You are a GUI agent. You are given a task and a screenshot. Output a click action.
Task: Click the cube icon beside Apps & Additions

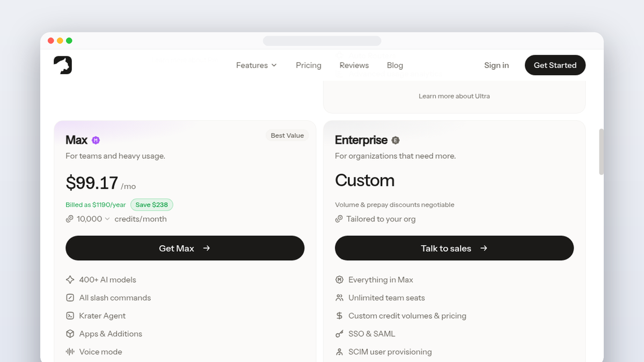[70, 334]
